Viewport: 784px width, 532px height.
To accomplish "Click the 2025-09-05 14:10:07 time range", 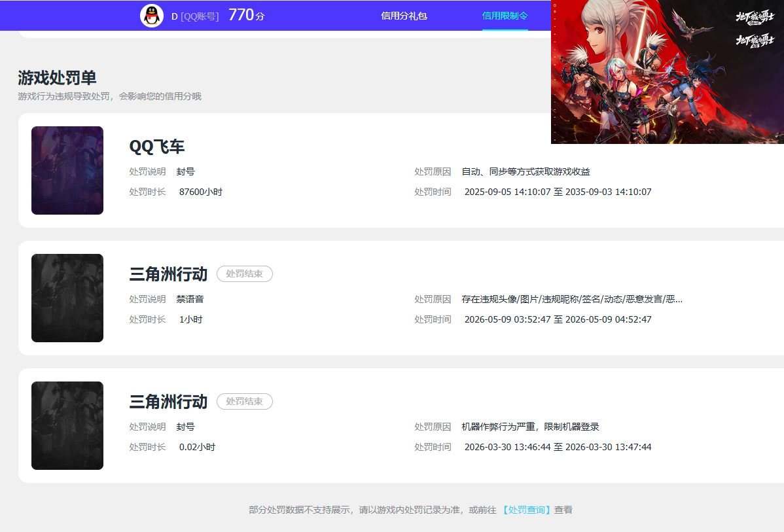I will point(558,192).
